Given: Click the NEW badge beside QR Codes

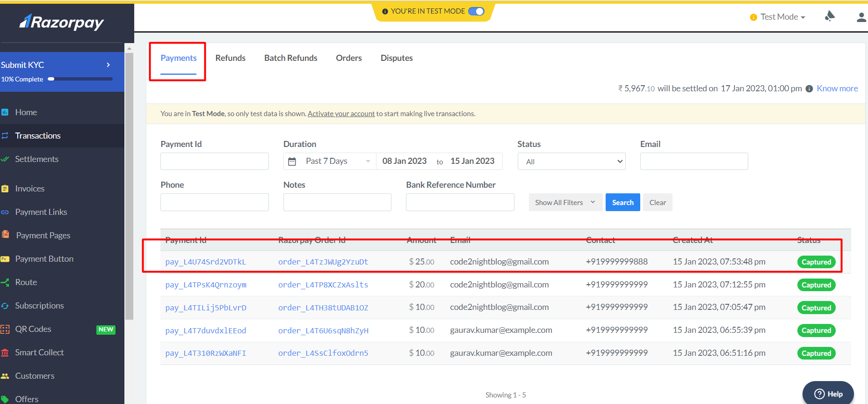Looking at the screenshot, I should click(106, 330).
